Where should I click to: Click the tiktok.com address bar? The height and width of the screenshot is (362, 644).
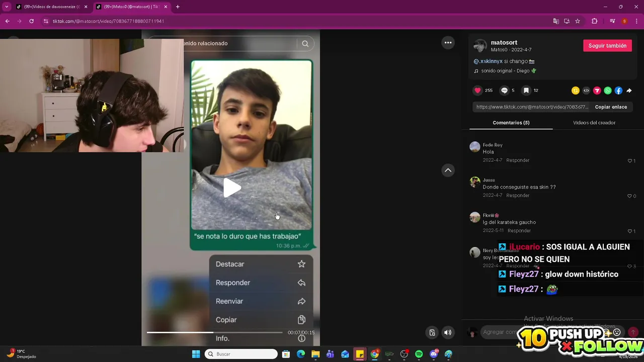pyautogui.click(x=297, y=21)
